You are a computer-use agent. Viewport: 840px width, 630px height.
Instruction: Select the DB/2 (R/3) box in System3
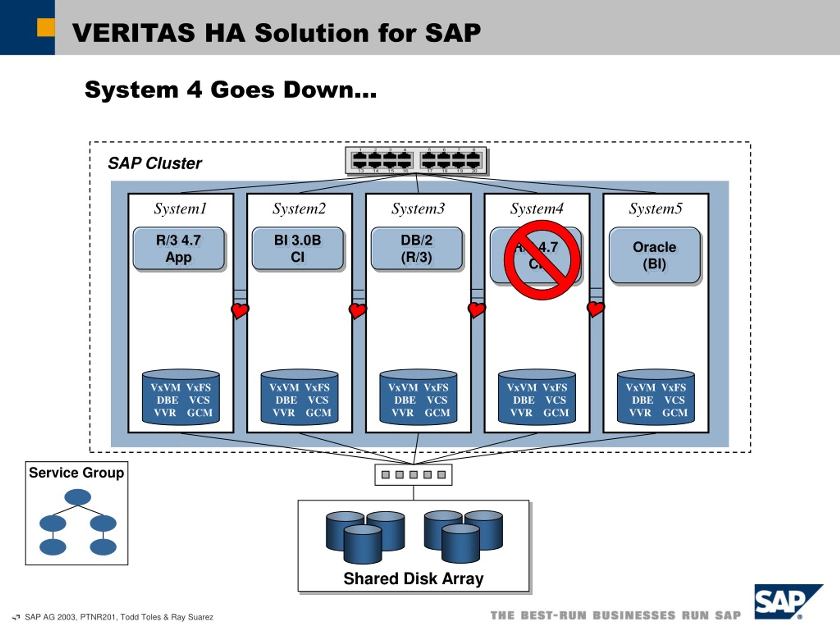[x=417, y=249]
